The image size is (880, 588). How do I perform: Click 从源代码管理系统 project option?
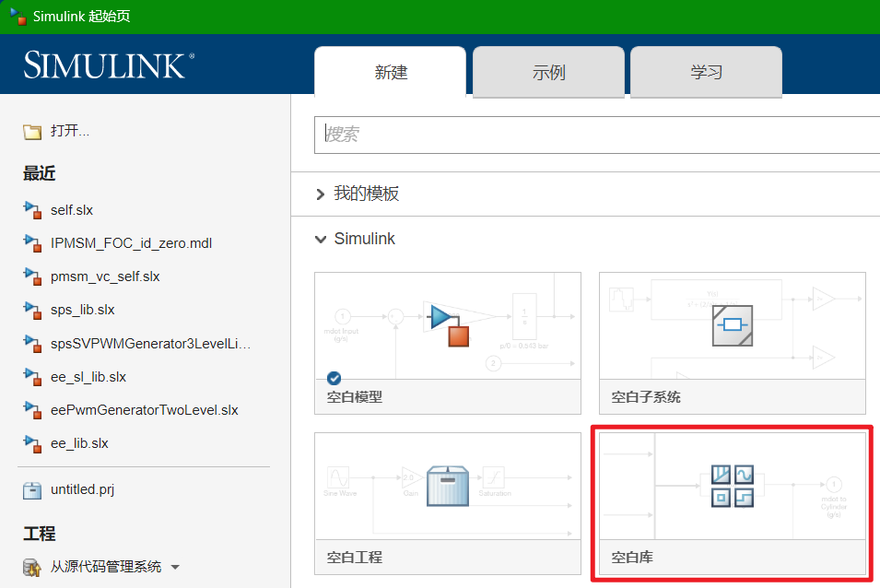106,567
